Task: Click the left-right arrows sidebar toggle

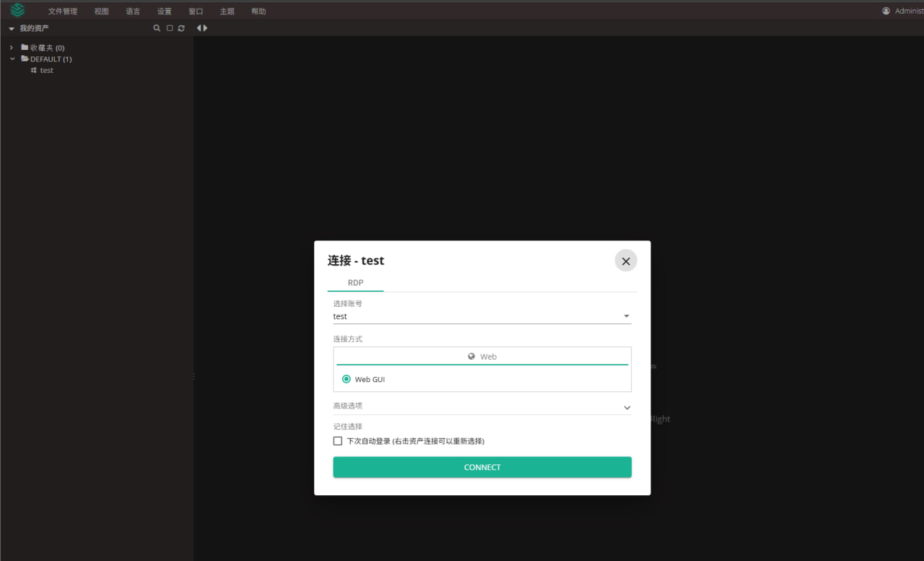Action: [x=202, y=28]
